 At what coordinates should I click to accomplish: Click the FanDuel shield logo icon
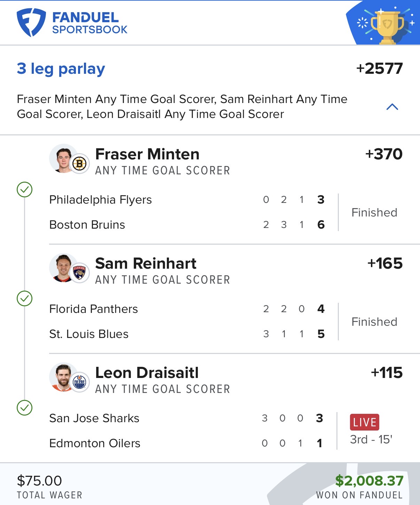(31, 22)
